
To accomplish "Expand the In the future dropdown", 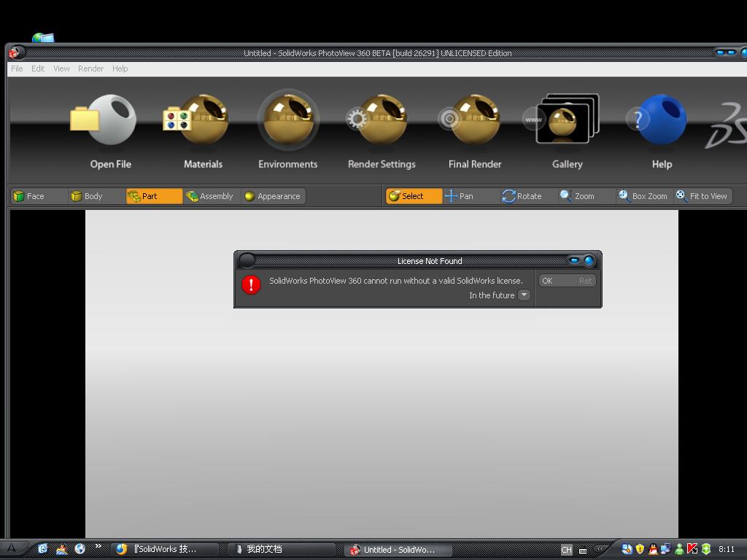I will click(x=524, y=295).
